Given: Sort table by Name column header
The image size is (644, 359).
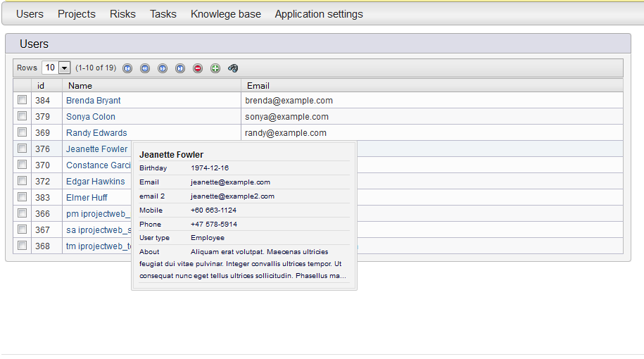Looking at the screenshot, I should point(151,85).
